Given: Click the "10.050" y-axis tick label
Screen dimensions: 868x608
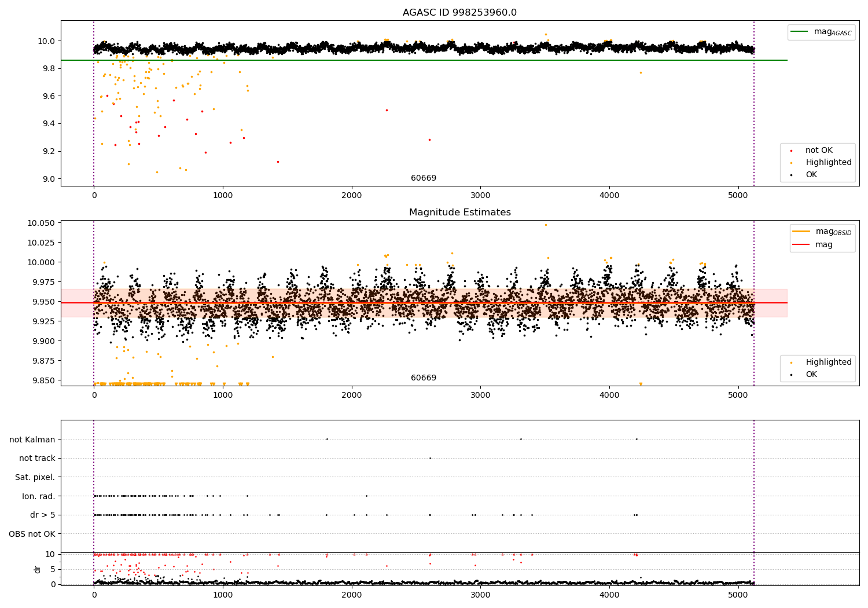Looking at the screenshot, I should 42,223.
